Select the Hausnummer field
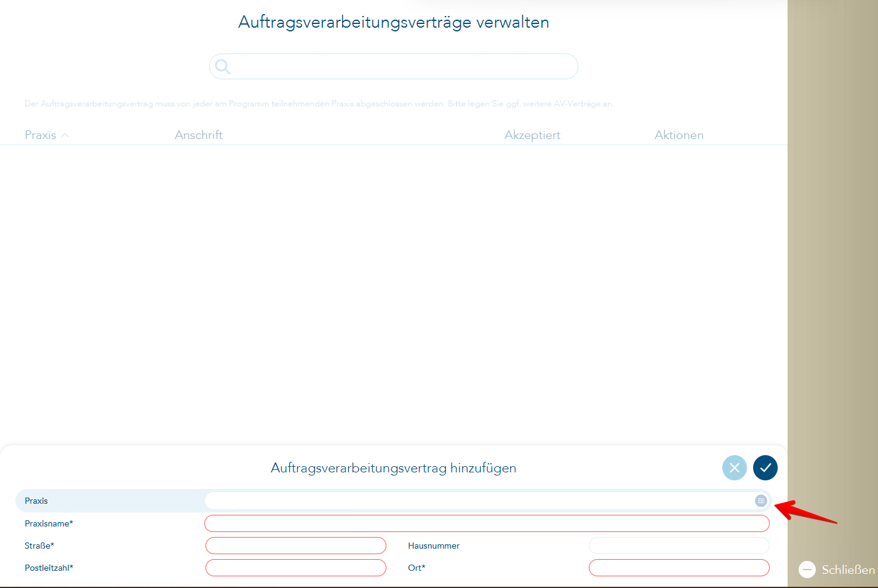Screen dimensions: 878x588 pyautogui.click(x=679, y=546)
